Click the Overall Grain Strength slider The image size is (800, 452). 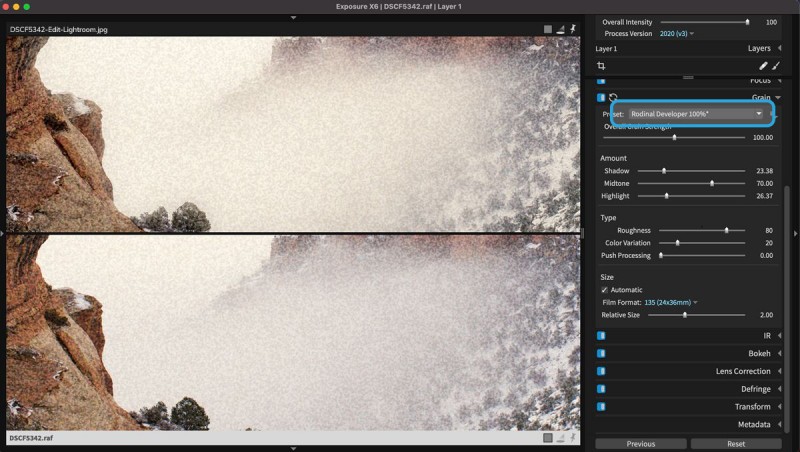click(674, 138)
